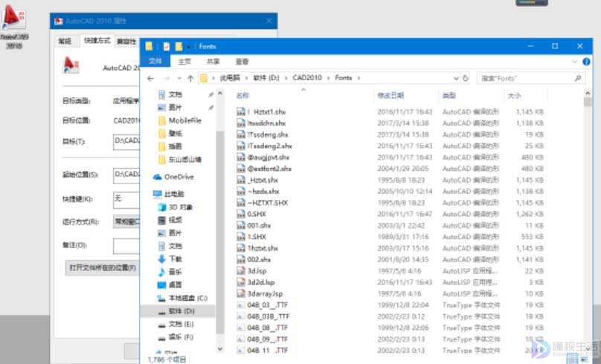The image size is (601, 364).
Task: Open 音乐 folder in navigation pane
Action: pyautogui.click(x=175, y=272)
